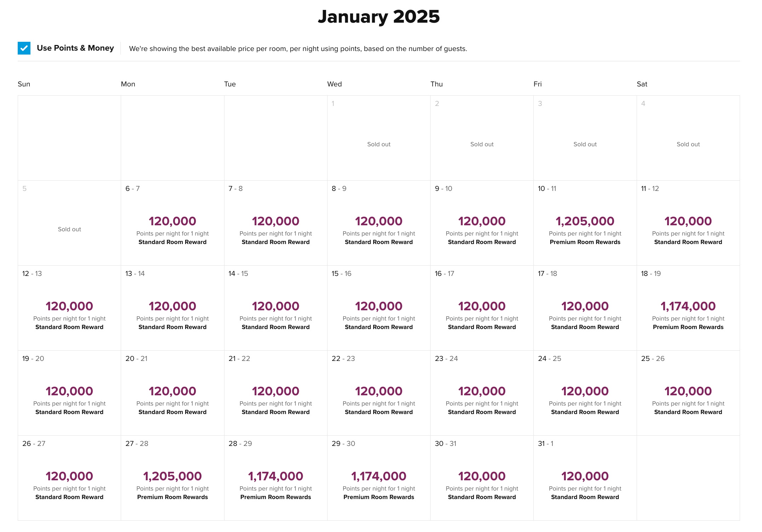The width and height of the screenshot is (762, 532).
Task: Disable the Use Points & Money checkbox
Action: coord(23,48)
